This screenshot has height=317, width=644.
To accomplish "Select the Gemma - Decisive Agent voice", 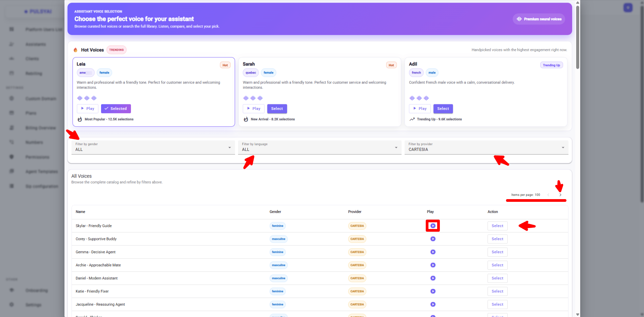I will 497,252.
